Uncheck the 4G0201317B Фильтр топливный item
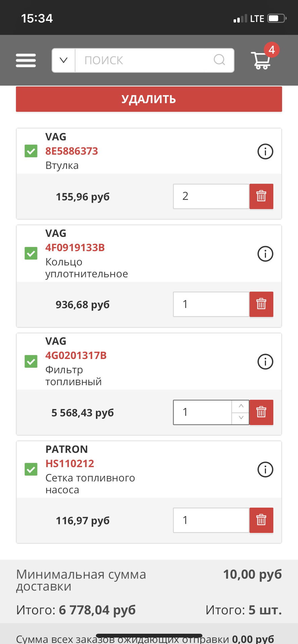The image size is (298, 644). click(x=31, y=361)
